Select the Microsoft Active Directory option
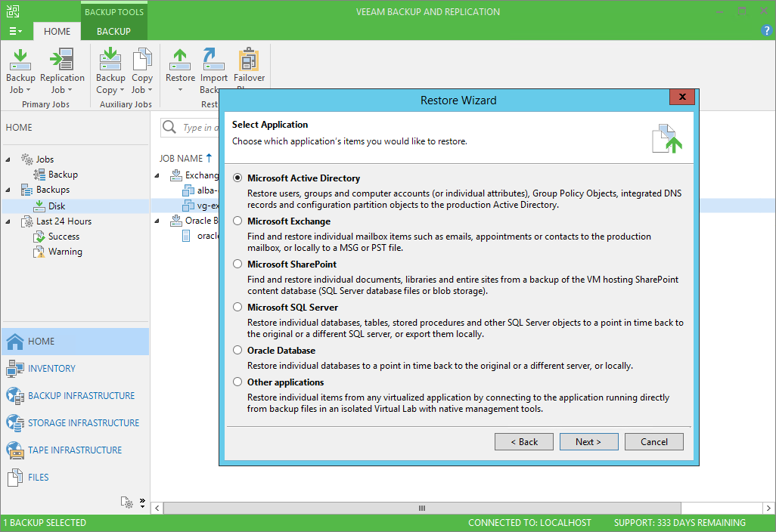This screenshot has height=532, width=776. point(237,178)
